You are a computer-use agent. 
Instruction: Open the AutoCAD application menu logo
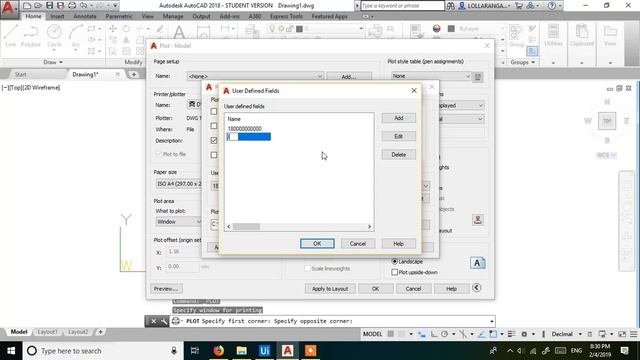click(x=8, y=8)
